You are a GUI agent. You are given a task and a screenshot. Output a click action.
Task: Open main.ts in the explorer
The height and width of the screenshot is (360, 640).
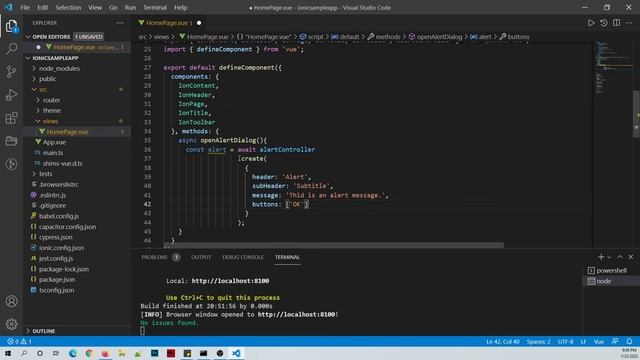coord(53,153)
